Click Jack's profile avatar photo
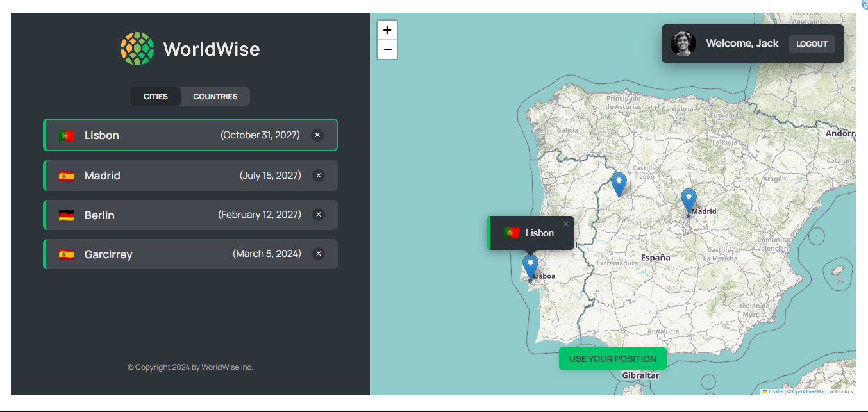Viewport: 868px width, 412px height. pyautogui.click(x=683, y=44)
